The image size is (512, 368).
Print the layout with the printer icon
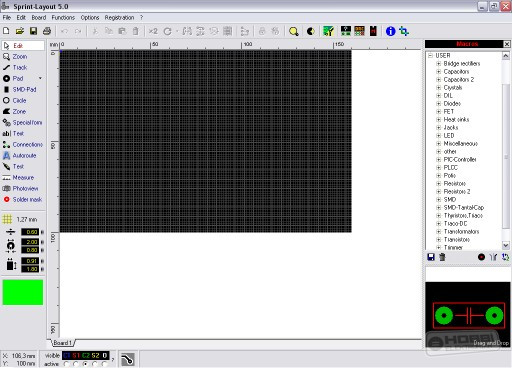pos(47,31)
